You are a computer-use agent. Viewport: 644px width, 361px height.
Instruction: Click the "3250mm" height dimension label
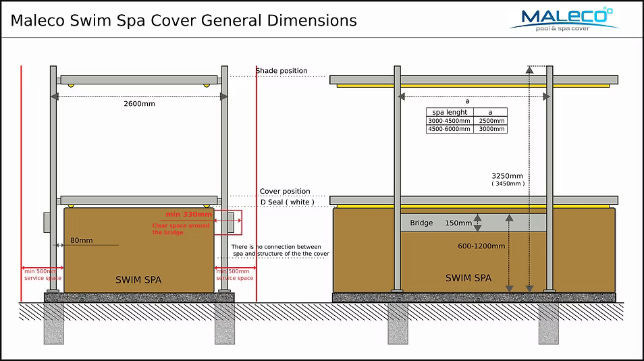pos(507,176)
